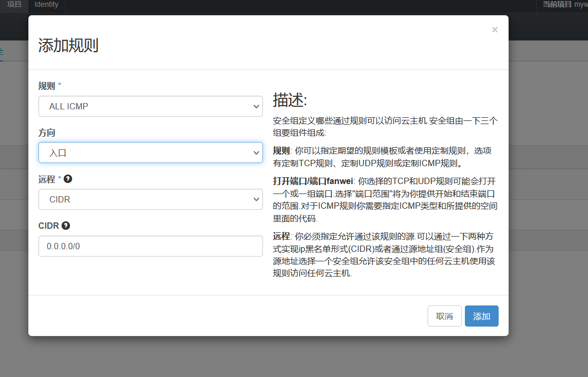The height and width of the screenshot is (377, 588).
Task: Click the 添加规则 dialog title
Action: coord(68,45)
